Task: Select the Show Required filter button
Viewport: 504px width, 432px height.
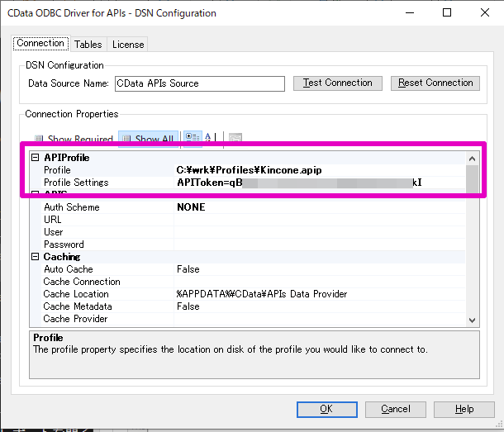Action: click(74, 139)
